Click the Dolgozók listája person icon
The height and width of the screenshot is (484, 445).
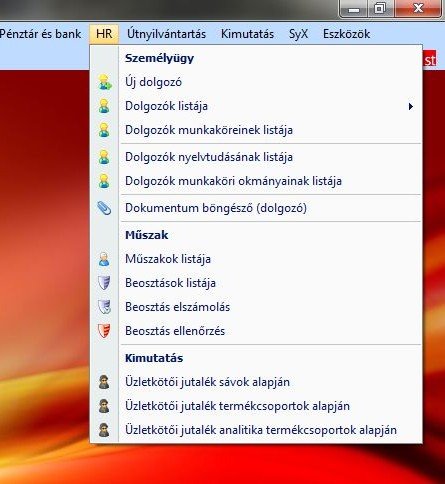click(104, 106)
